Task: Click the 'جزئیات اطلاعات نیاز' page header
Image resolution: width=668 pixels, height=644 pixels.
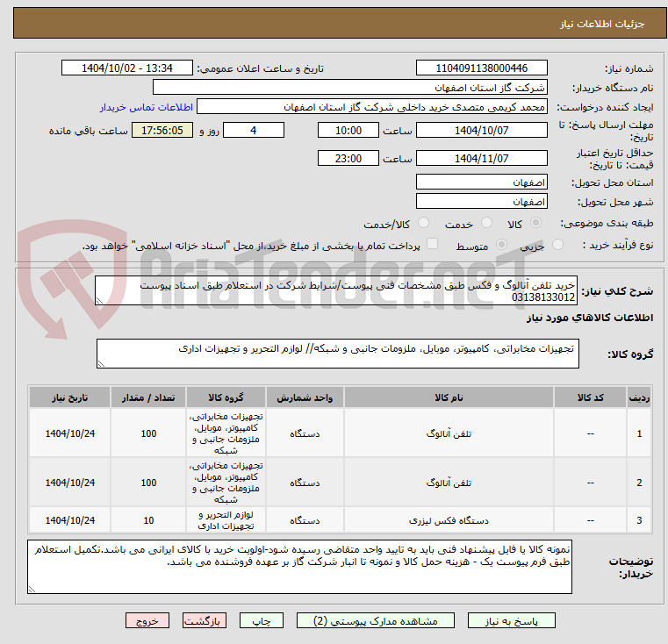Action: pos(602,24)
